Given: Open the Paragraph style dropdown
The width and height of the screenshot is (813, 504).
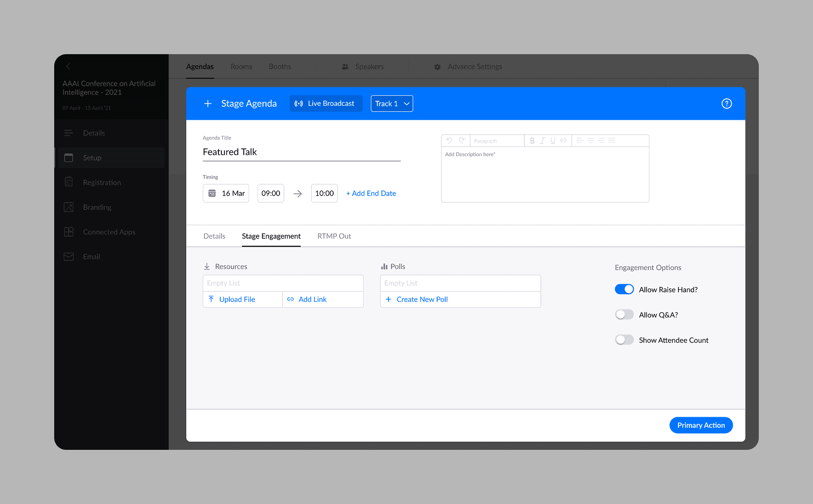Looking at the screenshot, I should pos(496,140).
